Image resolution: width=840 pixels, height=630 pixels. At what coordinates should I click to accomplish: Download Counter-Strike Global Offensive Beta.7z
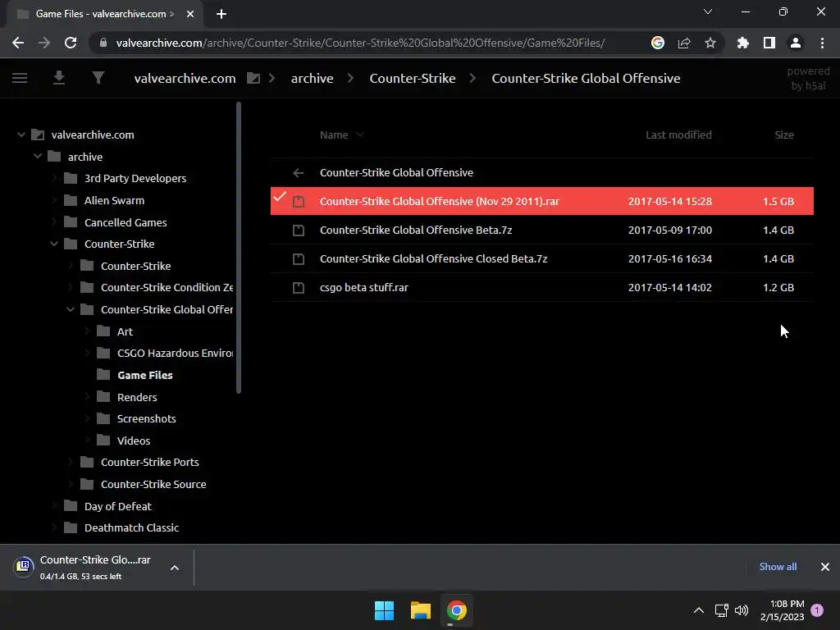pos(416,231)
